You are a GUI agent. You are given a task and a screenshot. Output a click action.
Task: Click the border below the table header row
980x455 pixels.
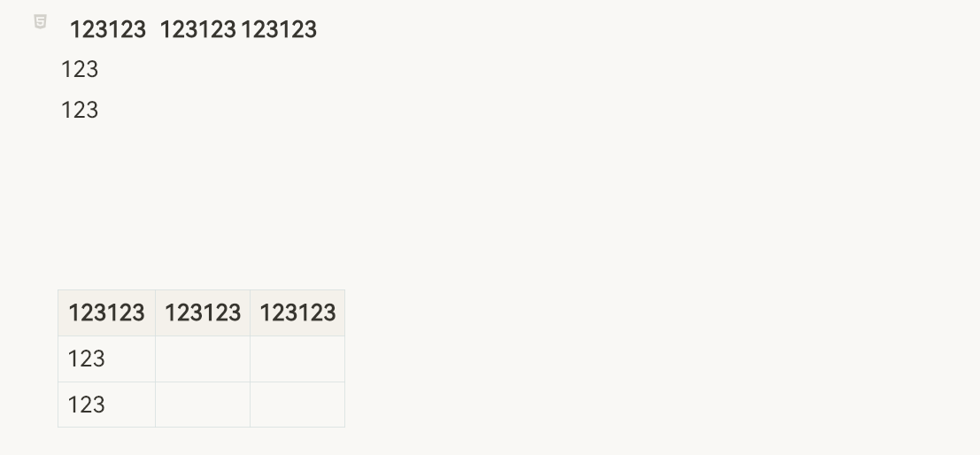[x=202, y=336]
